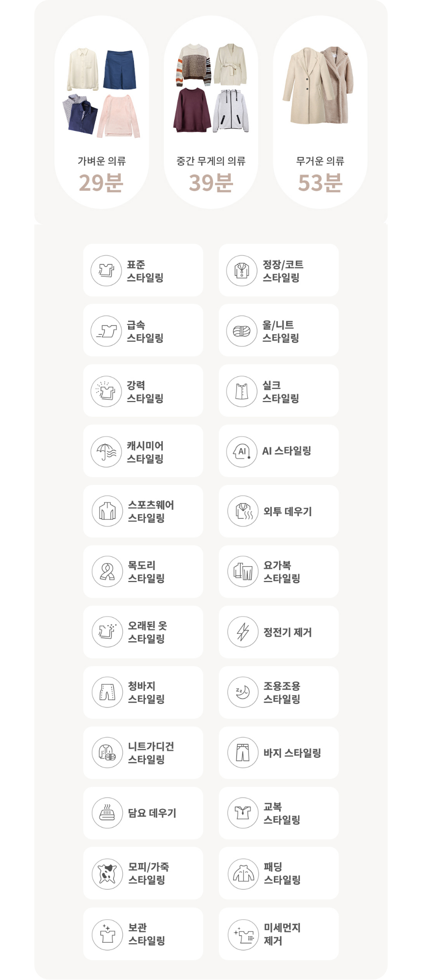Click the heavy coats 무거운 의류 image
This screenshot has height=980, width=422.
click(x=319, y=86)
